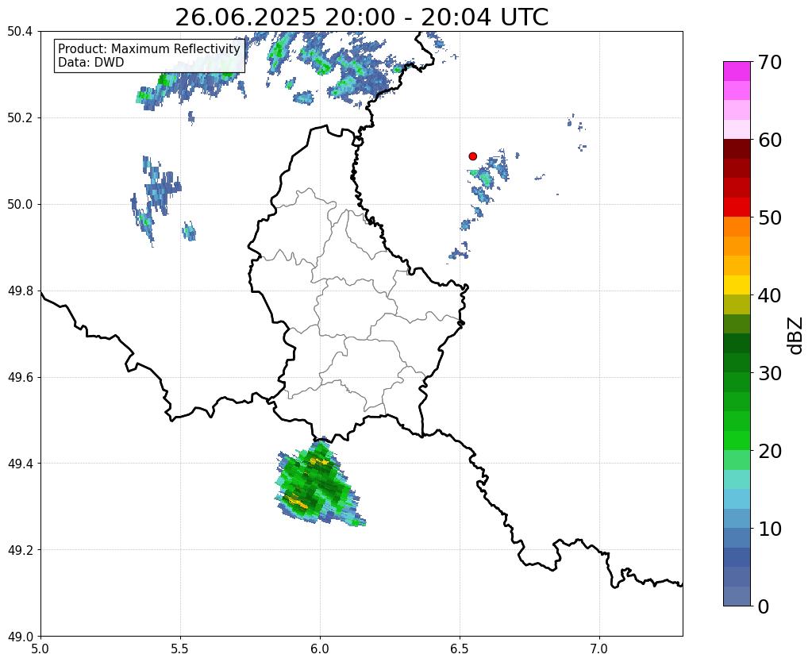Click the "Data: DWD" label
Image resolution: width=812 pixels, height=662 pixels.
coord(91,63)
